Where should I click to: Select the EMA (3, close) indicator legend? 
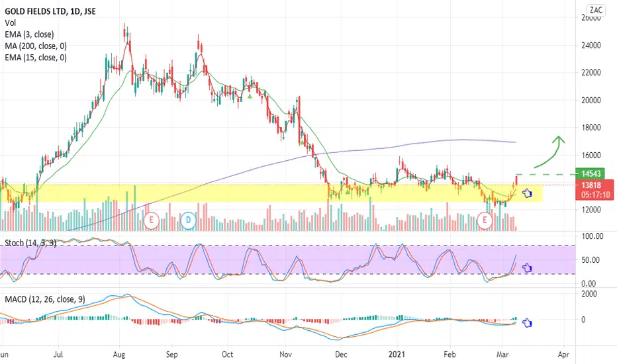pyautogui.click(x=30, y=34)
